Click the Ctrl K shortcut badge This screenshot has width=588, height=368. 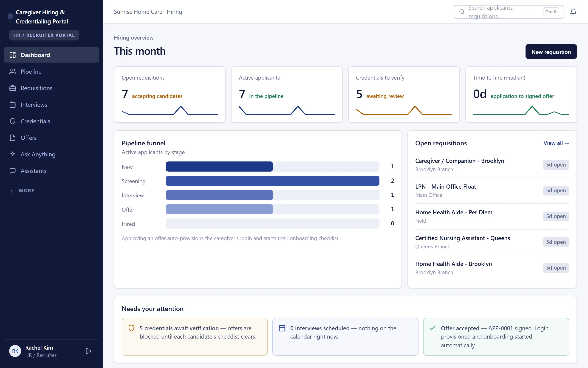tap(551, 12)
